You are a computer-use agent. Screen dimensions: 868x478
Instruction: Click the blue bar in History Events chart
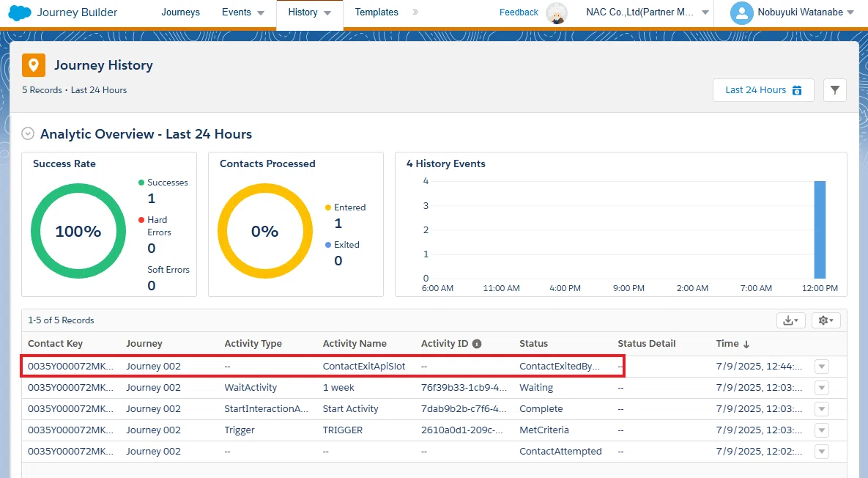(x=819, y=229)
